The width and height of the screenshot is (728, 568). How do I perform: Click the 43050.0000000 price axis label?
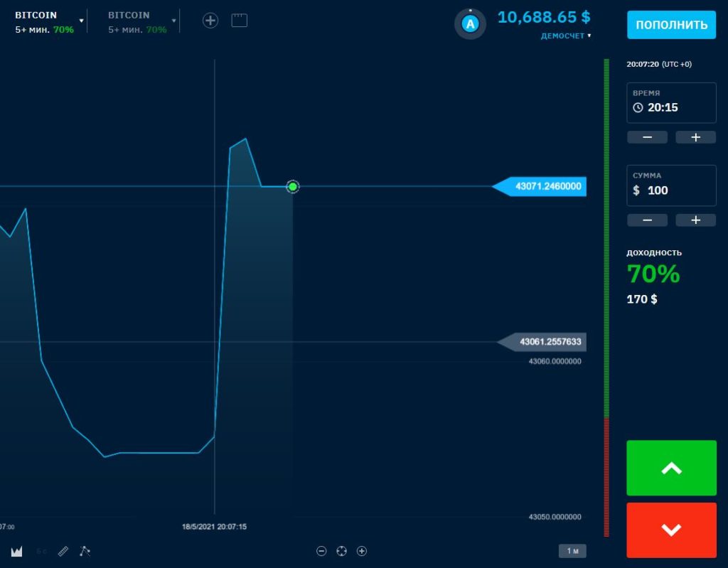coord(555,517)
